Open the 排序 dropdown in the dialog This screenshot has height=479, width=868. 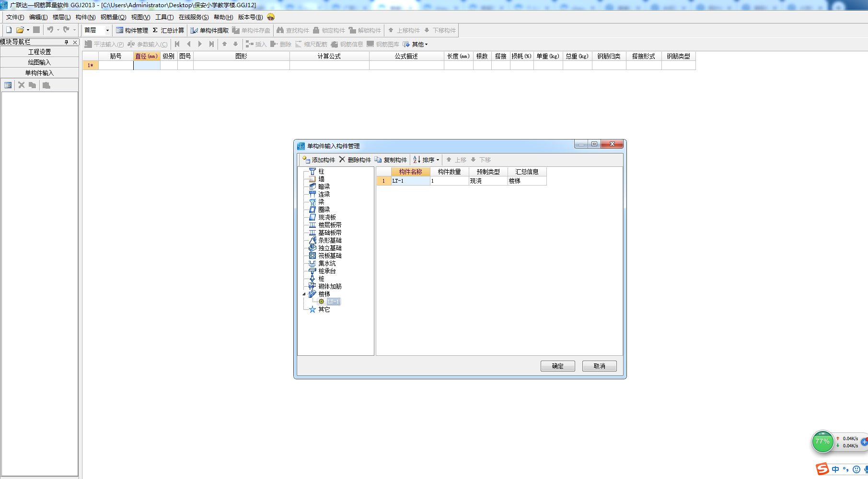(426, 160)
